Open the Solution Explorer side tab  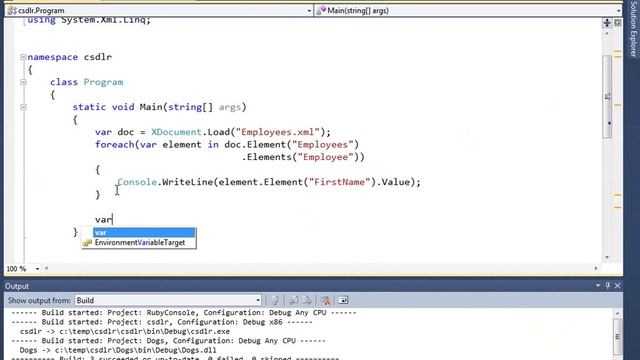coord(632,28)
